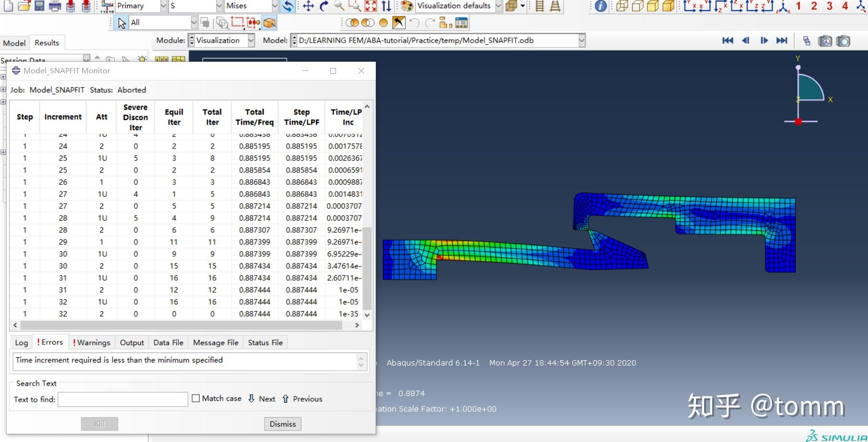Screen dimensions: 868x442
Task: Open the Primary variable dropdown
Action: [x=163, y=6]
